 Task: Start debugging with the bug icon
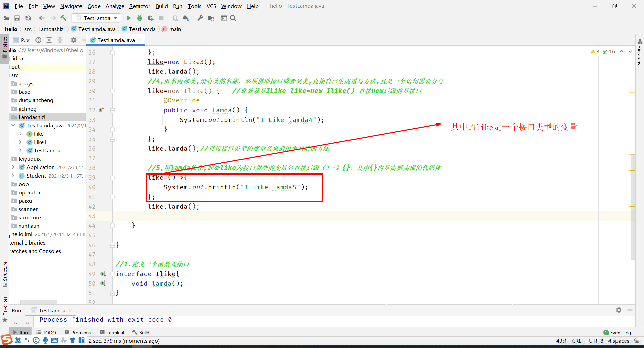coord(140,18)
